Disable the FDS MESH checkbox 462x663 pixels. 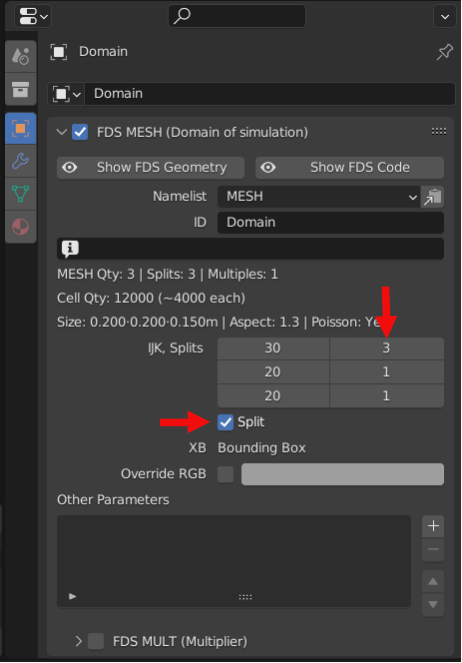[x=80, y=132]
